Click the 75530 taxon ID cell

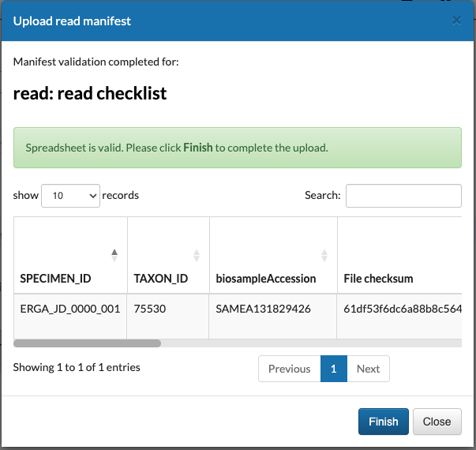[x=168, y=316]
